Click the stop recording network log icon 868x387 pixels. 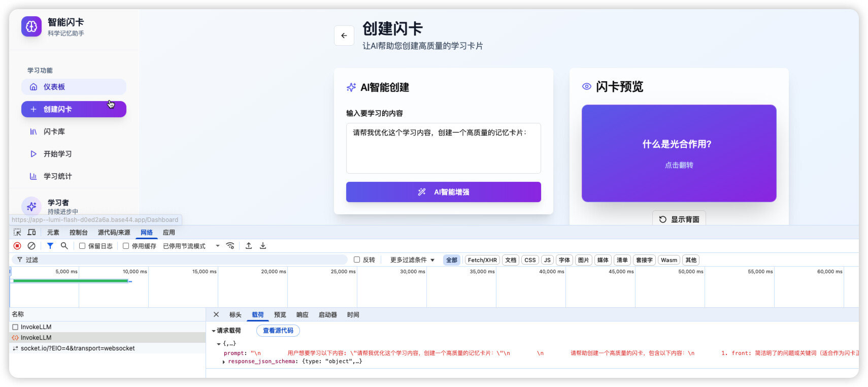tap(17, 246)
